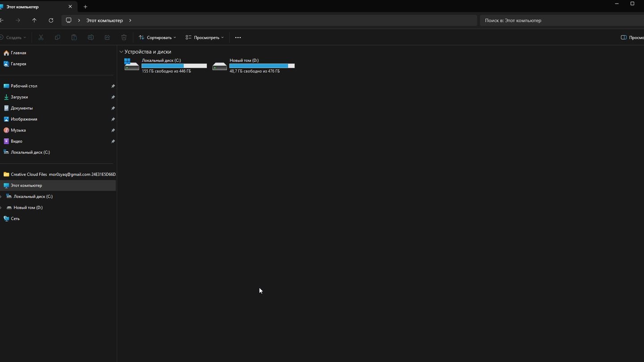Click the forward navigation arrow
644x362 pixels.
pos(18,21)
